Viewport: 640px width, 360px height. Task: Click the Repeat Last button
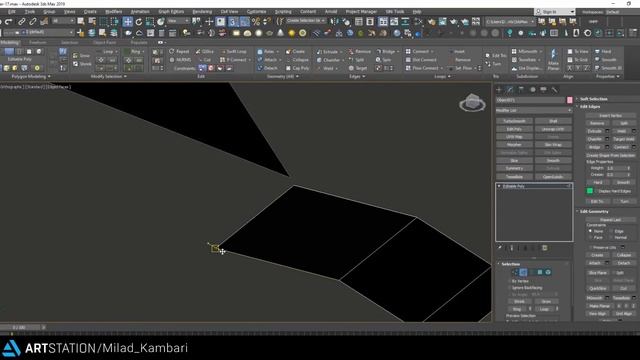click(610, 220)
